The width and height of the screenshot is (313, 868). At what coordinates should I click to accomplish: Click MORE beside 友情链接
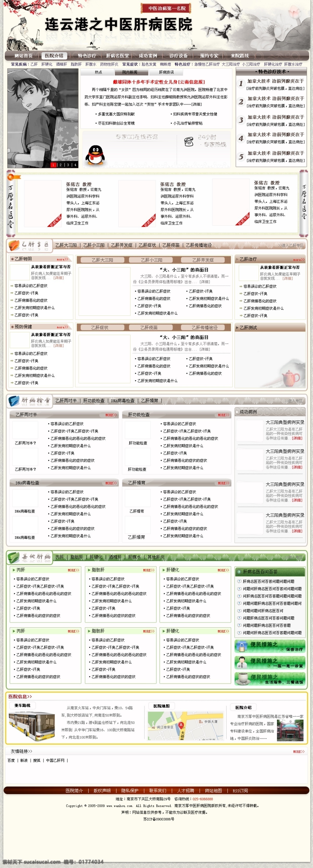tap(298, 751)
